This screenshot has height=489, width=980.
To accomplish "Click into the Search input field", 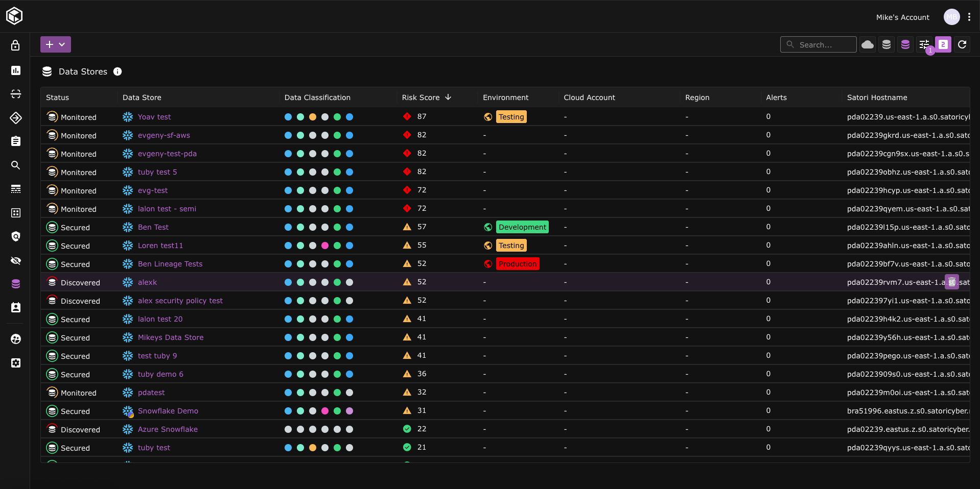I will (824, 45).
